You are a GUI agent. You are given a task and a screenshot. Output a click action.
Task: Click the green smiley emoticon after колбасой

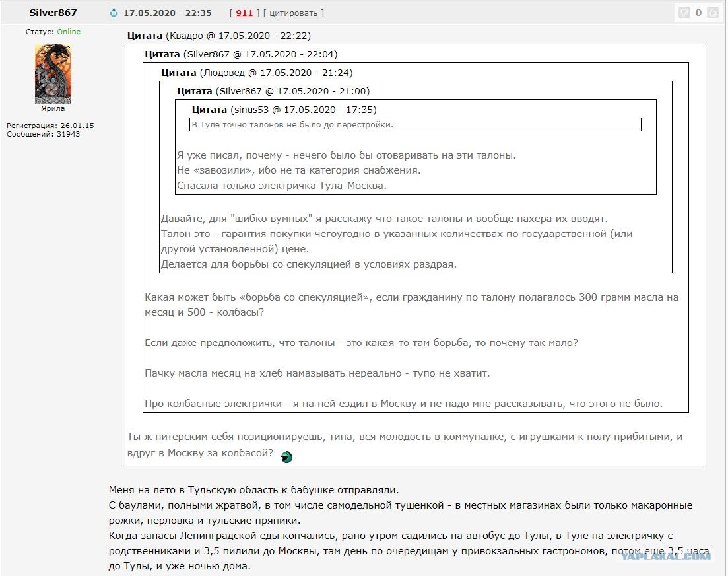pyautogui.click(x=286, y=457)
